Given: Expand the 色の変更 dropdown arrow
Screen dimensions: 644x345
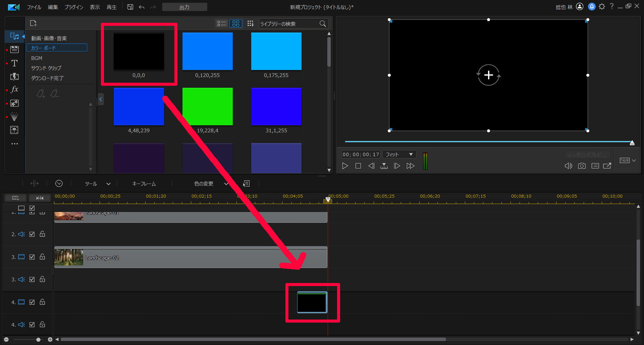Looking at the screenshot, I should coord(226,184).
